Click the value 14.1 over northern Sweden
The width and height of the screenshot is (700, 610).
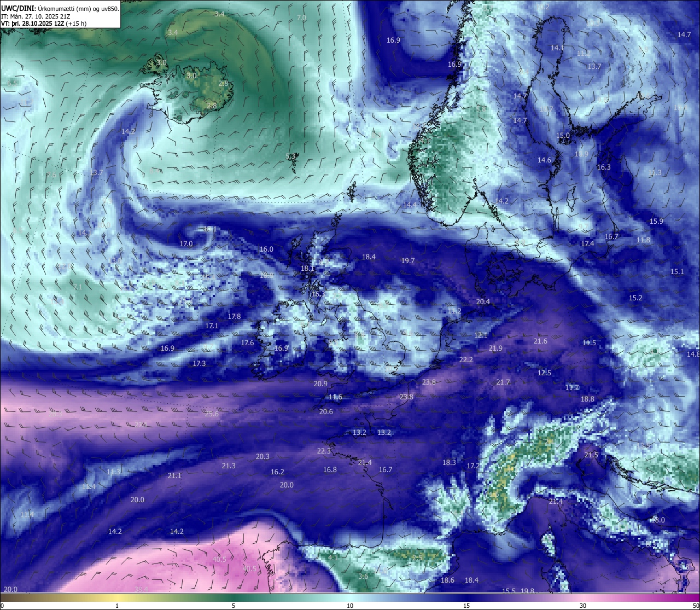click(x=557, y=48)
